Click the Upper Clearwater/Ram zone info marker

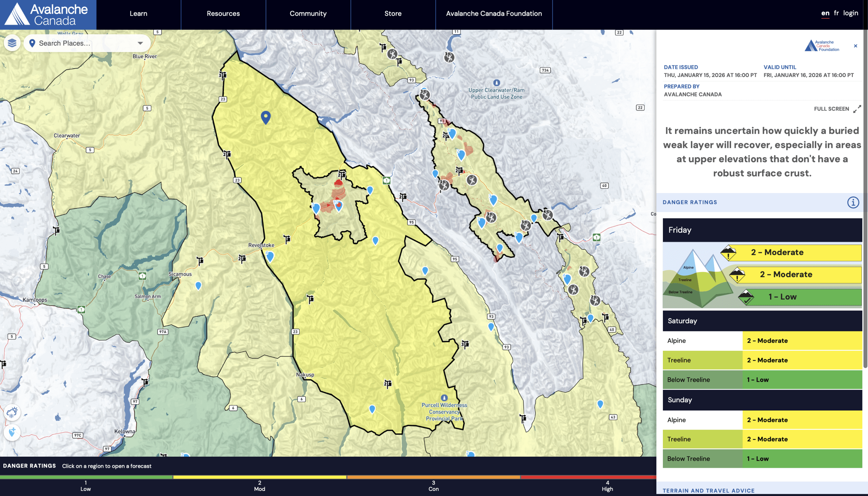coord(496,83)
